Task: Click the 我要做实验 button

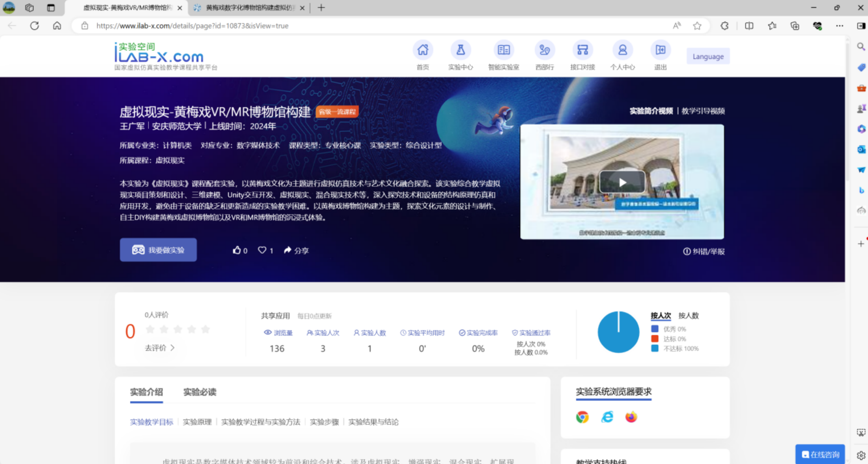Action: coord(158,250)
